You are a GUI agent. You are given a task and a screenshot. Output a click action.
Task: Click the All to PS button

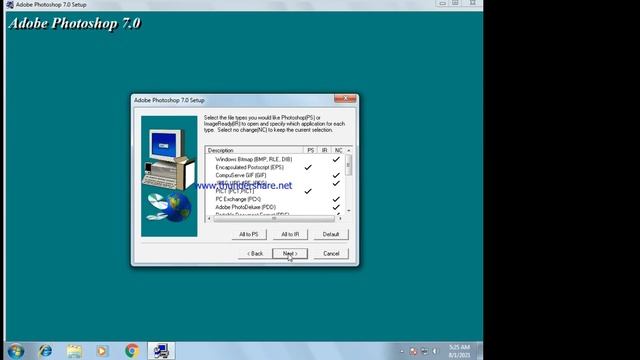tap(249, 234)
